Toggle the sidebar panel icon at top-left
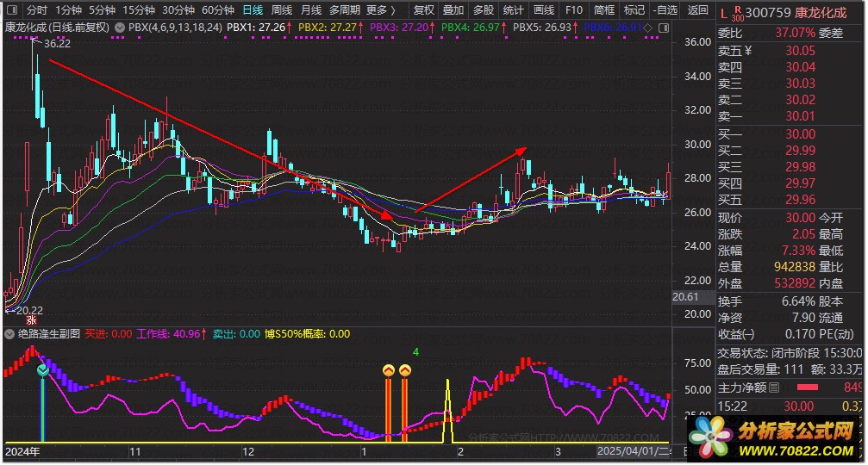The height and width of the screenshot is (465, 868). [12, 10]
